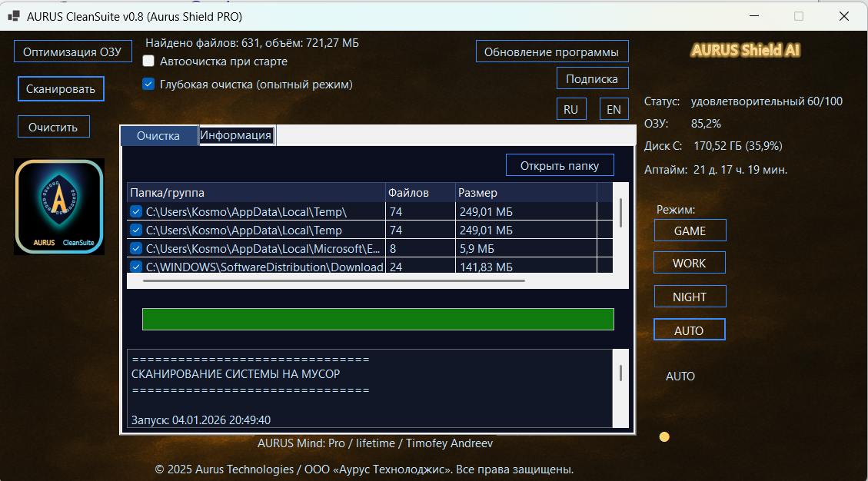Uncheck the Local\Temp\ folder row checkbox
This screenshot has width=868, height=481.
point(136,211)
